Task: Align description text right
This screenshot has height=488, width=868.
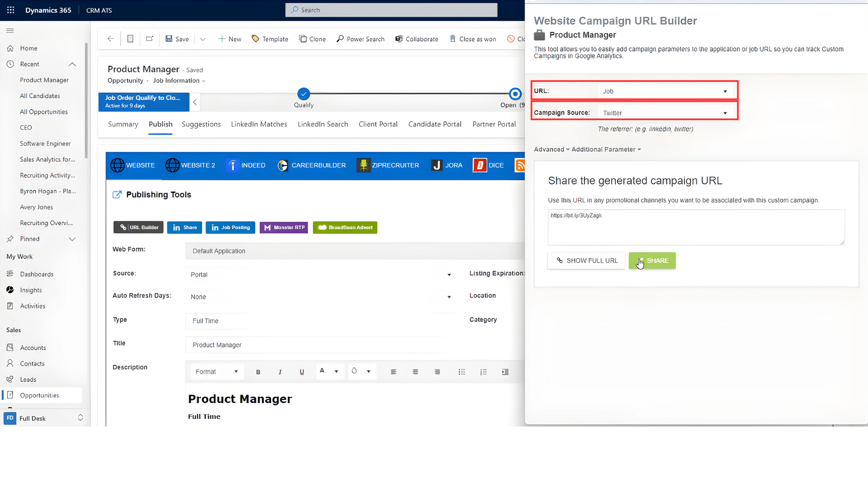Action: tap(437, 372)
